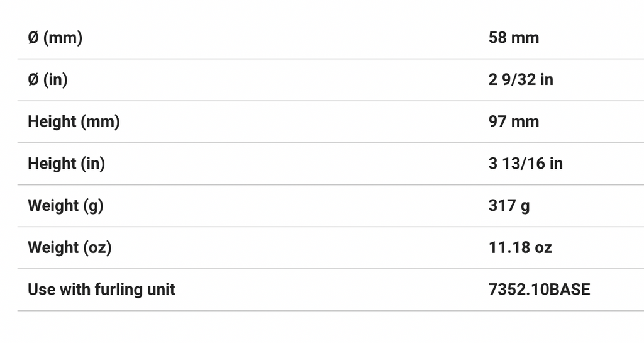Click the Height (in) label
Screen dimensions: 644x343
[x=66, y=164]
